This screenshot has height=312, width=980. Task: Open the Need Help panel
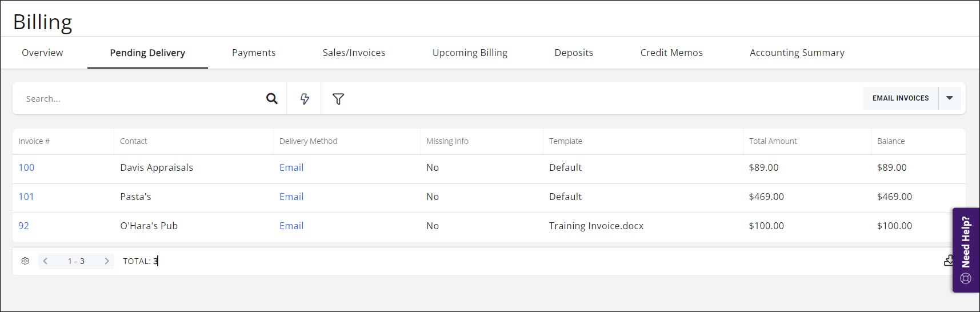point(966,250)
